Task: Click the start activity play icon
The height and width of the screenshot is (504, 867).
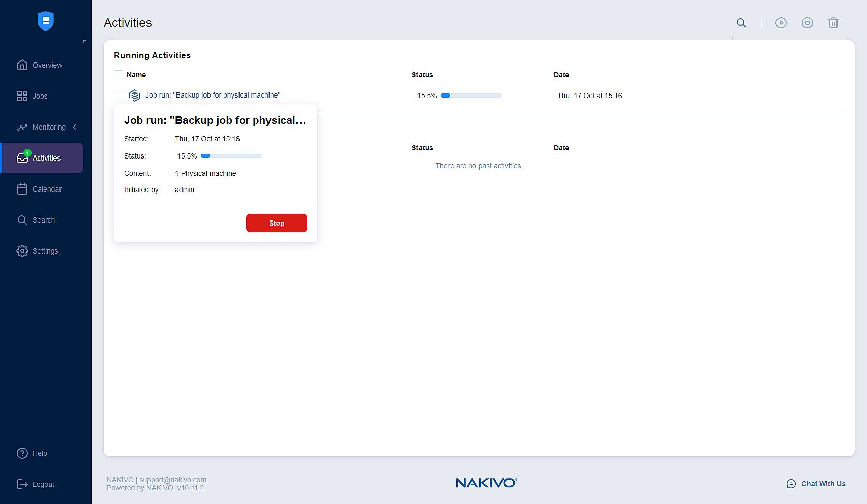Action: tap(781, 23)
